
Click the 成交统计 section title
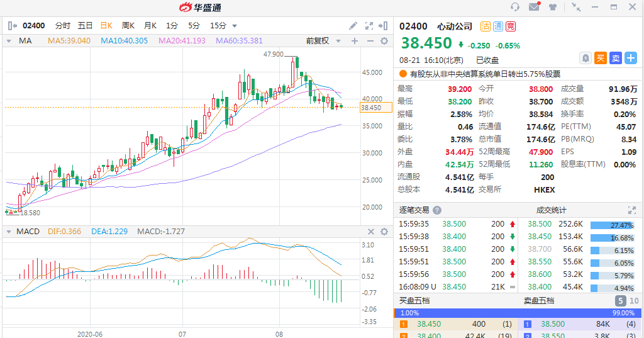(551, 210)
